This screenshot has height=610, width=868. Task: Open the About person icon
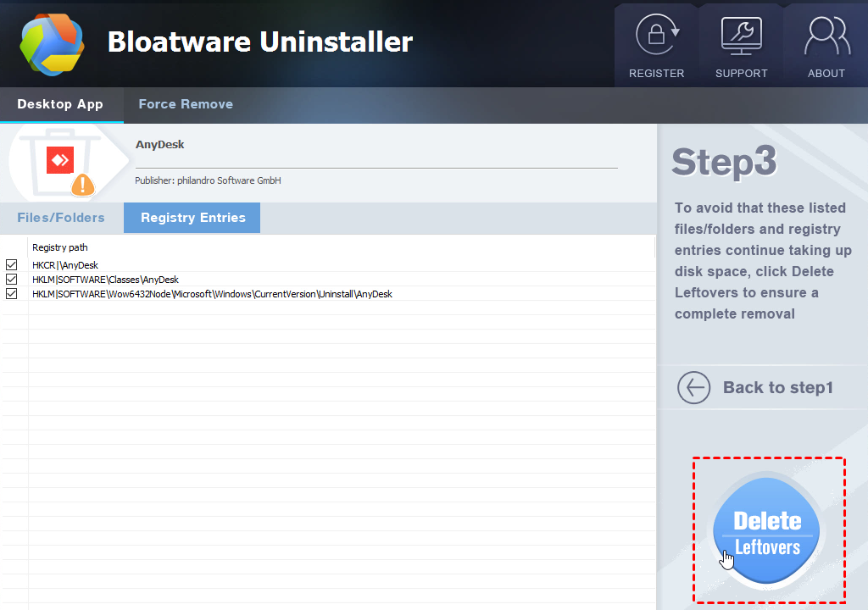coord(826,36)
